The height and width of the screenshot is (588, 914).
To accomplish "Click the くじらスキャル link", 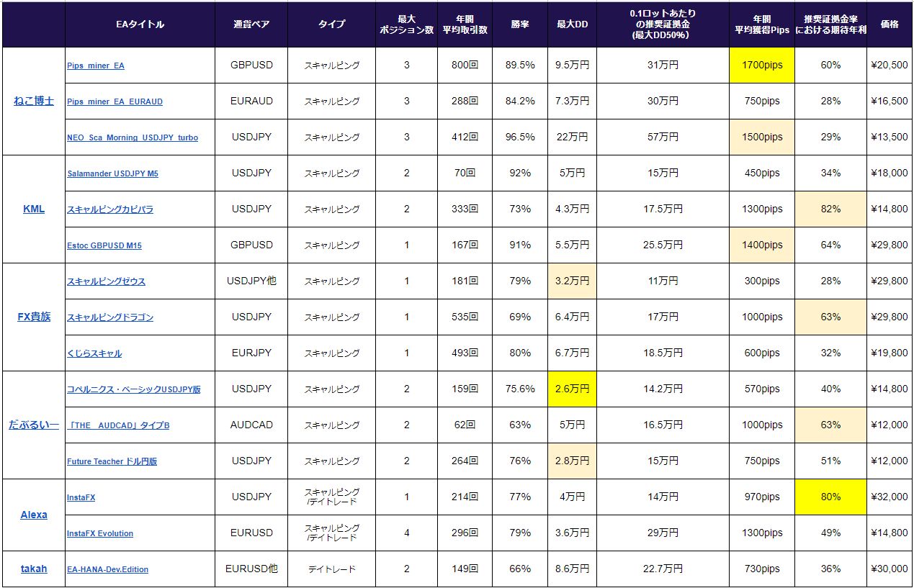I will (94, 353).
